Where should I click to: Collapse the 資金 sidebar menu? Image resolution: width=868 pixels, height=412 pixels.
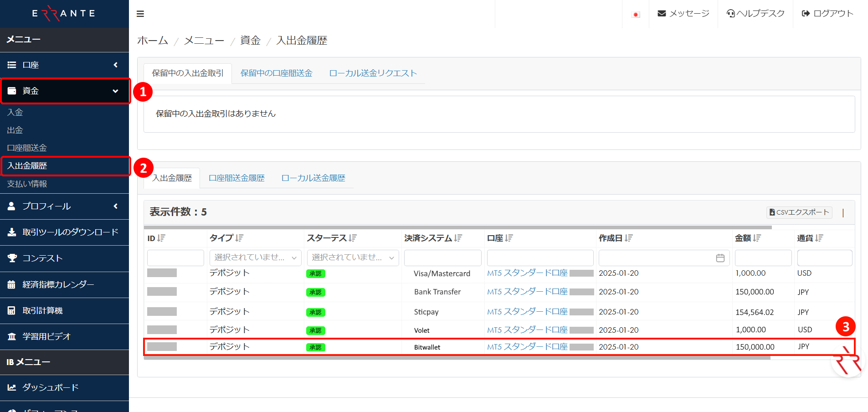tap(115, 91)
